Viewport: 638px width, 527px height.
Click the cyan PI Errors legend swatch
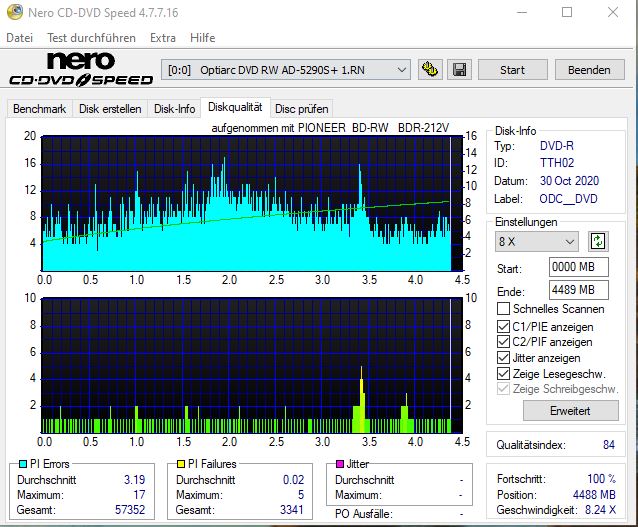(x=23, y=465)
